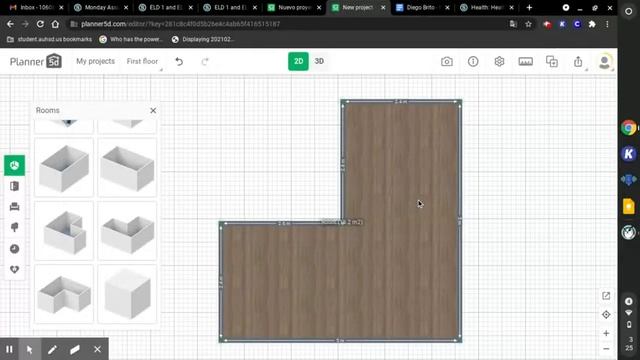Select the recording cursor pointer tool
The image size is (640, 360).
coord(29,349)
